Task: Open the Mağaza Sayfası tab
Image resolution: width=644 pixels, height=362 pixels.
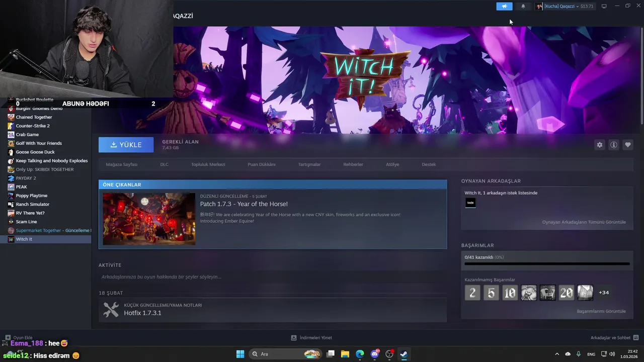Action: (121, 164)
